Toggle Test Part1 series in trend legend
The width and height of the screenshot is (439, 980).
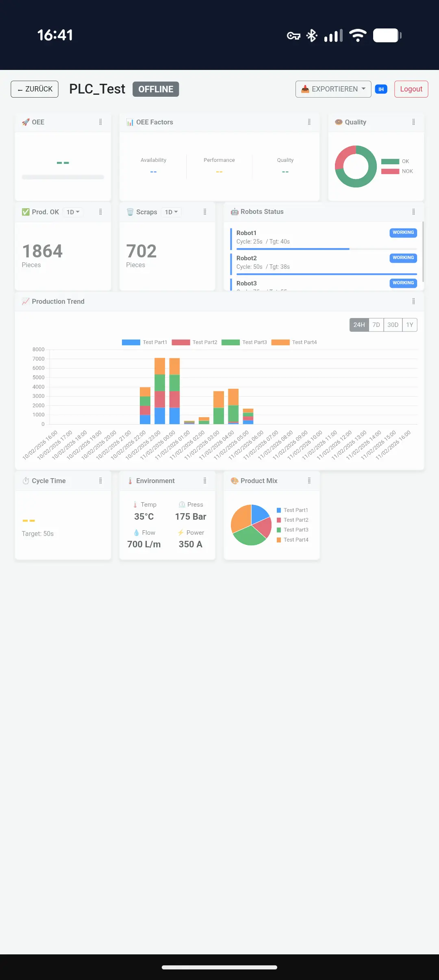click(x=144, y=342)
